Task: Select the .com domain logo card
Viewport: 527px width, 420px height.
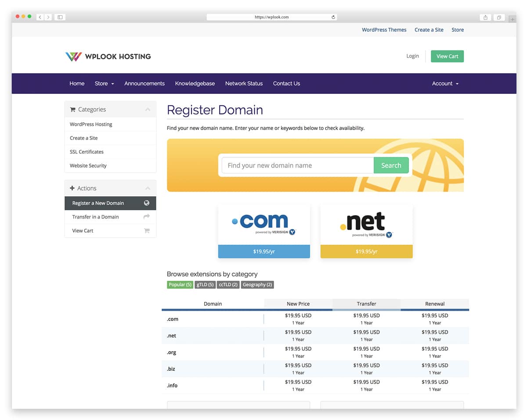Action: click(264, 223)
